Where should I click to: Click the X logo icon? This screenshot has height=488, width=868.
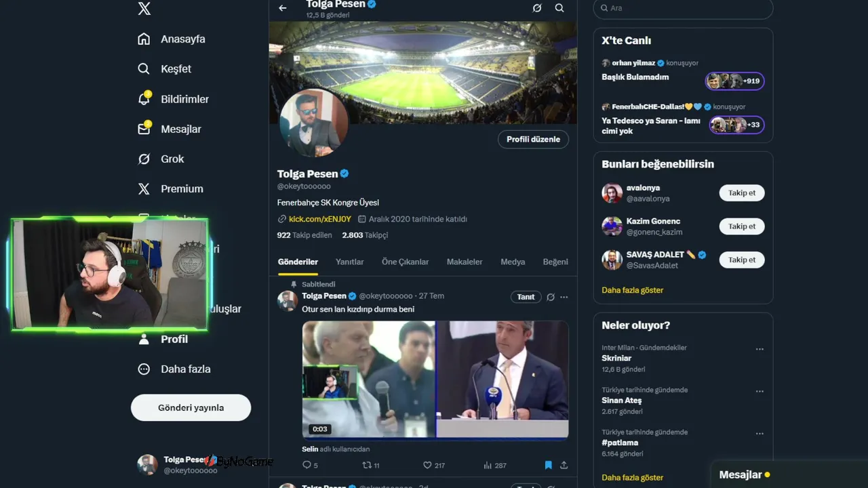tap(144, 8)
